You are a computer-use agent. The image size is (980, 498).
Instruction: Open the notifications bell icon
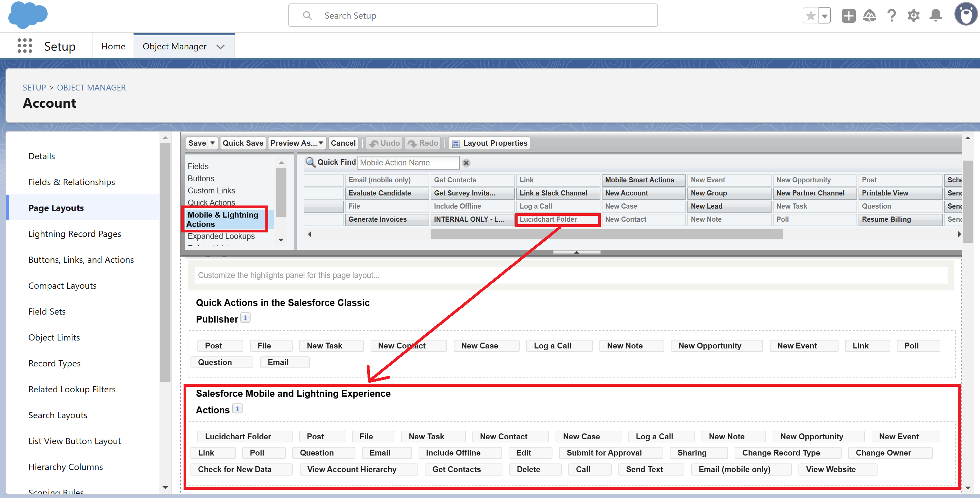(935, 16)
